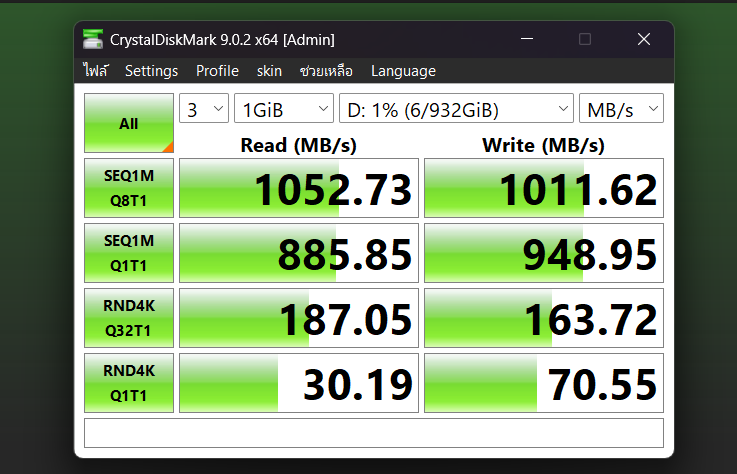Open the ไฟล์ menu
Image resolution: width=737 pixels, height=474 pixels.
pos(96,71)
